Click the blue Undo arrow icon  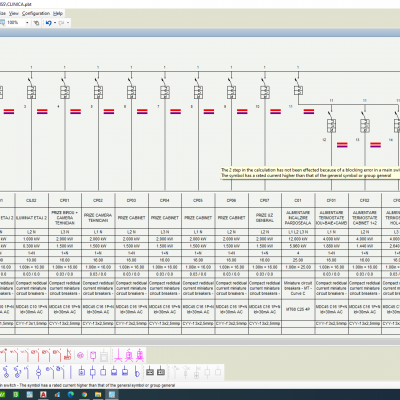(49, 23)
